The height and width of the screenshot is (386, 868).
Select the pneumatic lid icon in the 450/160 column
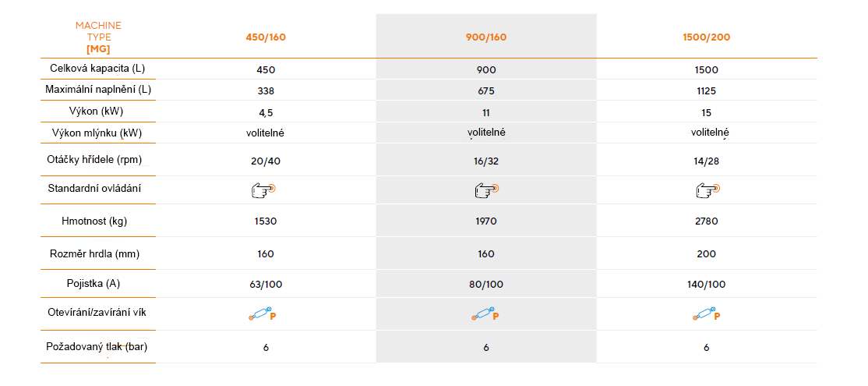264,315
